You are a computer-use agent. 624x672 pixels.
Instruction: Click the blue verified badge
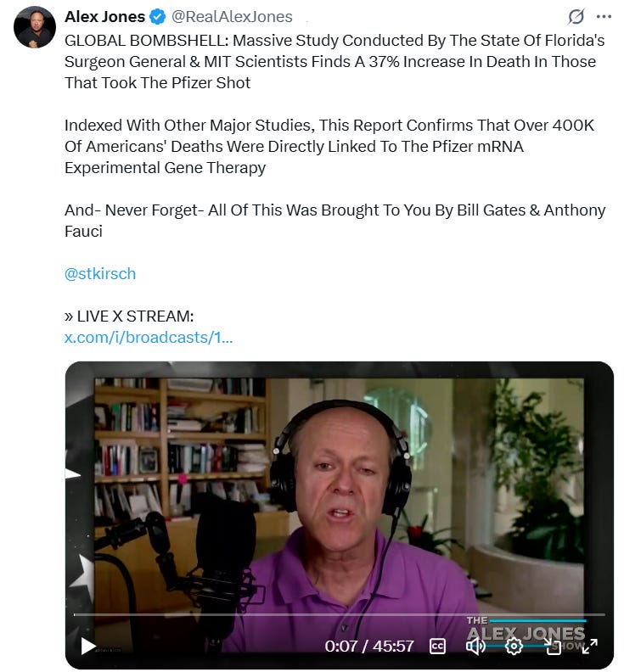157,17
